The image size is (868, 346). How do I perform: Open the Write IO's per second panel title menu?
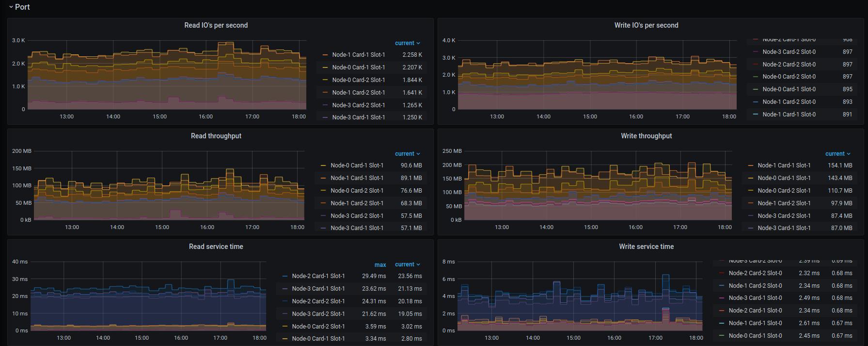[x=646, y=25]
